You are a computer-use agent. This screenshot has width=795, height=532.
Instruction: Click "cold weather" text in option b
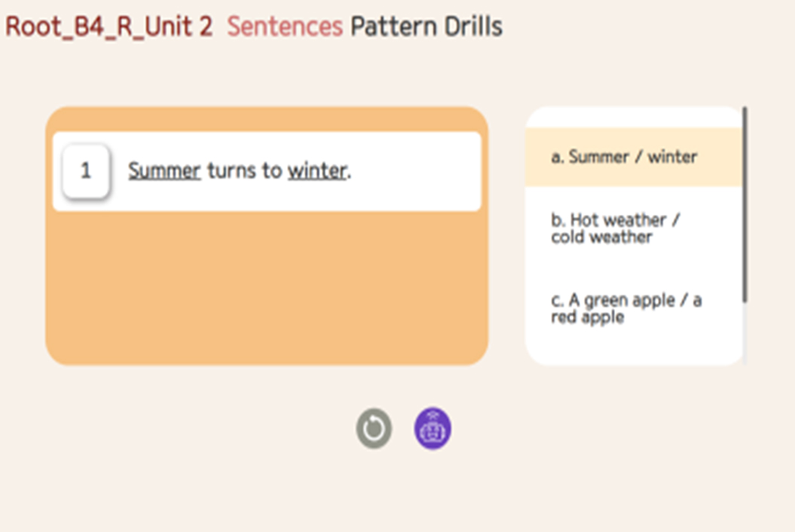coord(601,237)
